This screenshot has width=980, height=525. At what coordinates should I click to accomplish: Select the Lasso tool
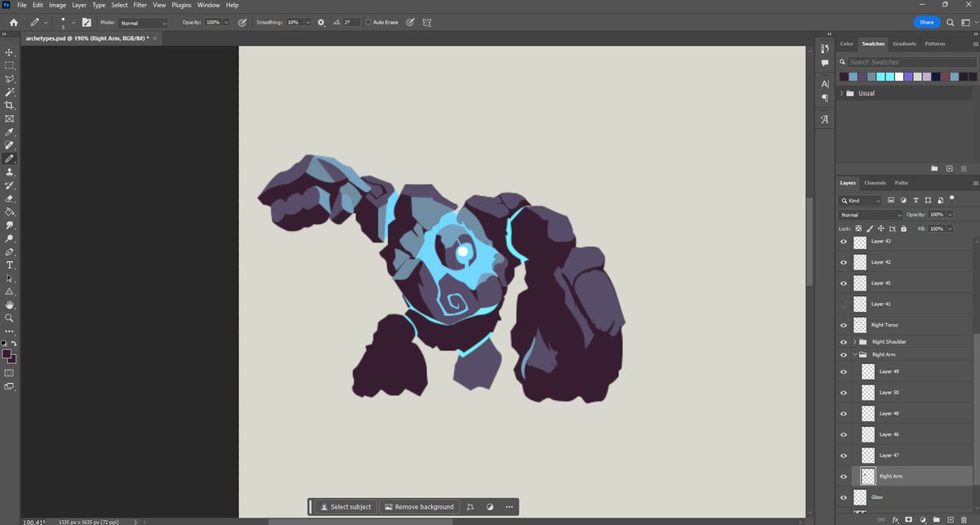click(10, 78)
